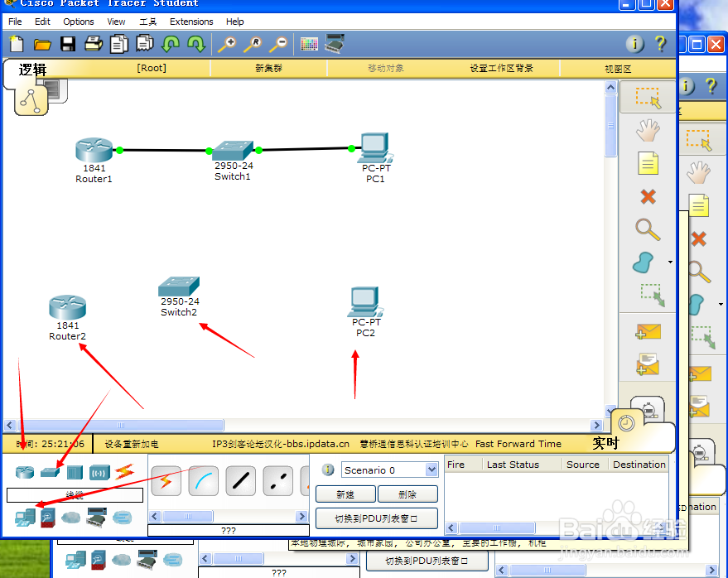Switch to the 实时 realtime mode tab

pos(605,443)
